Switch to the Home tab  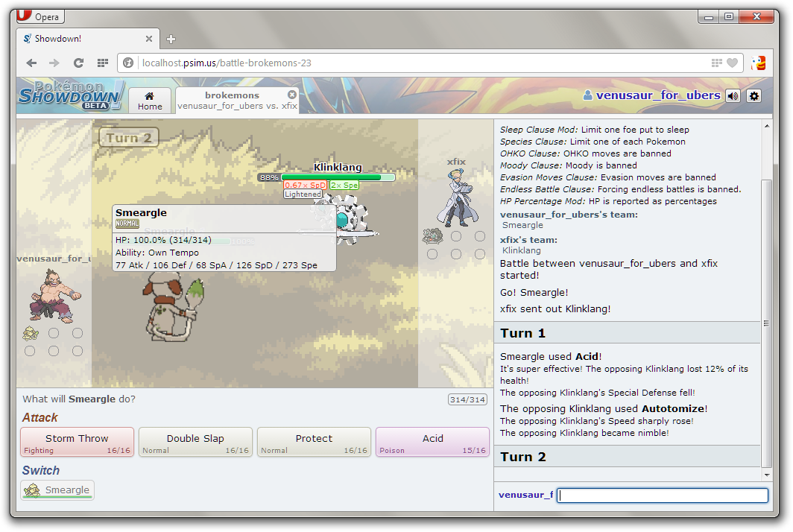tap(150, 101)
